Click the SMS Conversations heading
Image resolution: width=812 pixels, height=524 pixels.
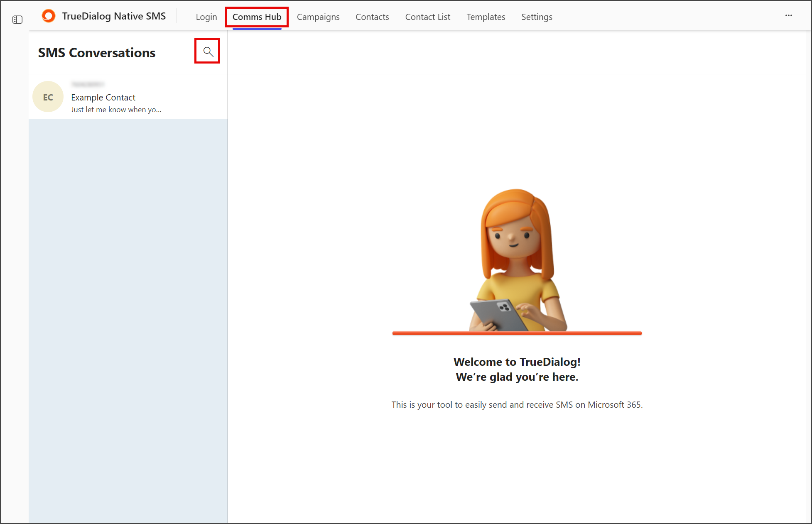(97, 53)
